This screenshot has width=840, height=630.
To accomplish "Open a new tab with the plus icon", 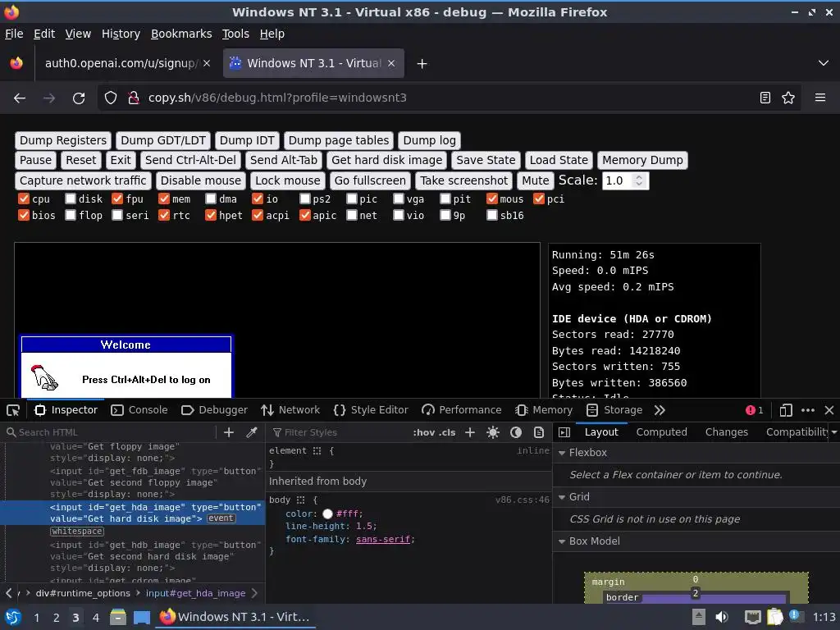I will click(422, 64).
